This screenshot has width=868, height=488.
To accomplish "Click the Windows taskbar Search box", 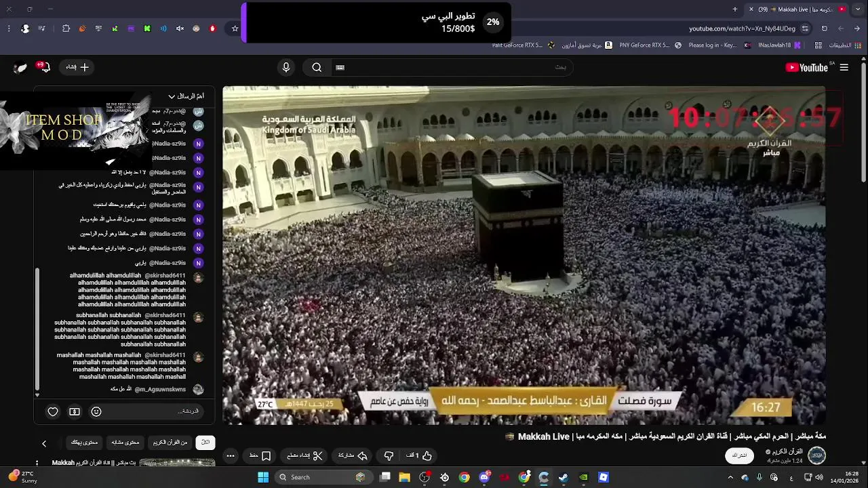I will point(322,477).
